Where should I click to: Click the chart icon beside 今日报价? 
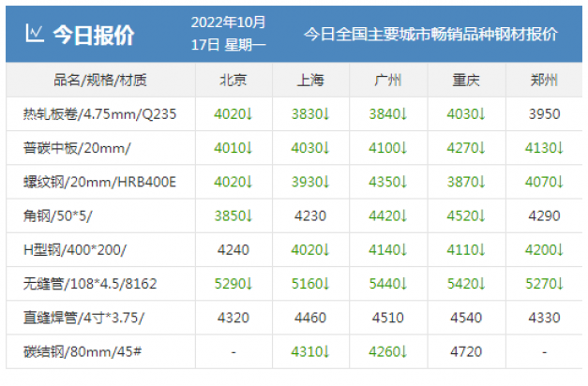point(34,35)
